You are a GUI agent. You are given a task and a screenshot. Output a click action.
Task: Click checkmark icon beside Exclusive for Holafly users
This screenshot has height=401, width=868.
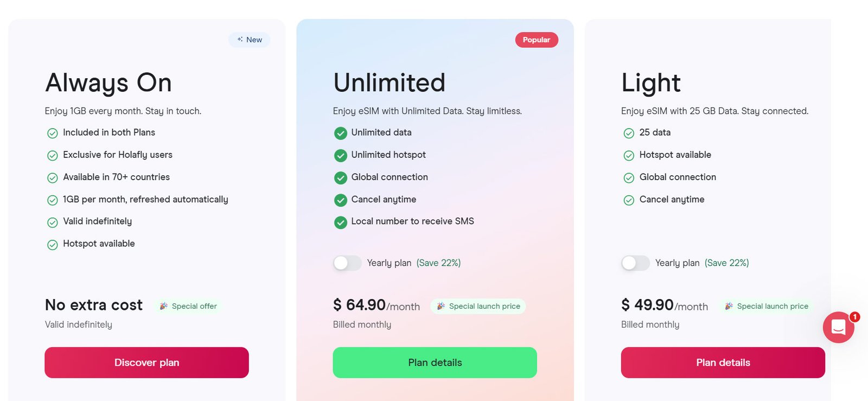[53, 156]
